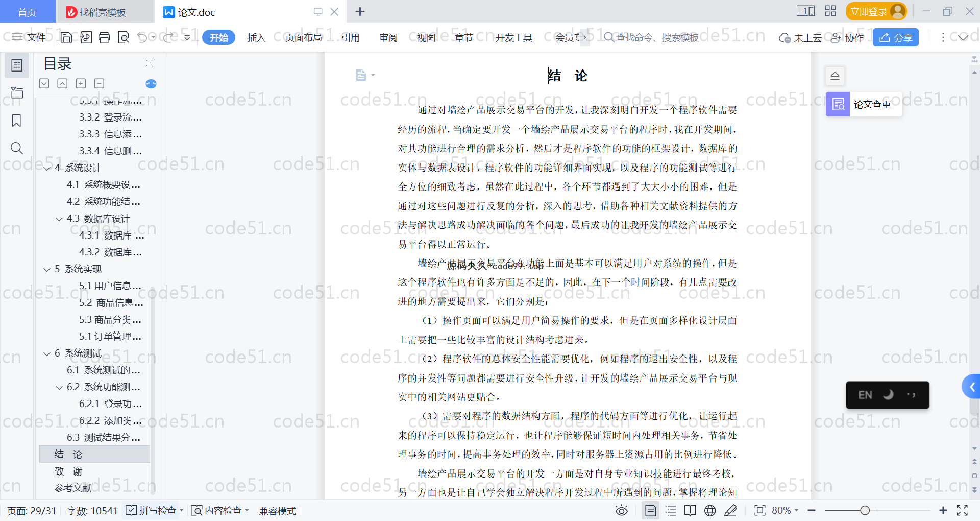
Task: Click the blue 分享 share button
Action: click(896, 37)
